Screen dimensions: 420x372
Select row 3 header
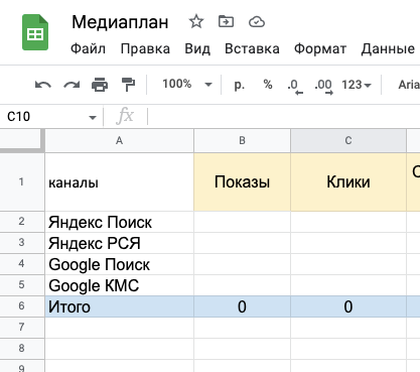pyautogui.click(x=22, y=243)
